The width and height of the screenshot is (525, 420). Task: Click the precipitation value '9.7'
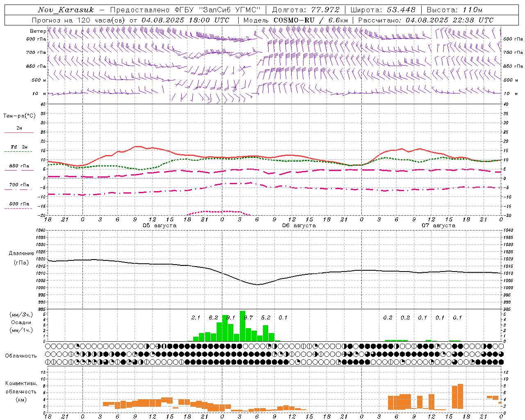click(248, 317)
